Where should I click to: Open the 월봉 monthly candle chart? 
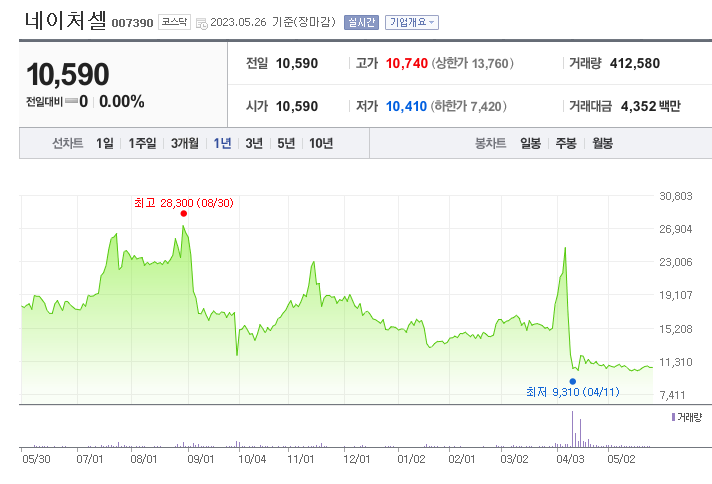pos(603,143)
